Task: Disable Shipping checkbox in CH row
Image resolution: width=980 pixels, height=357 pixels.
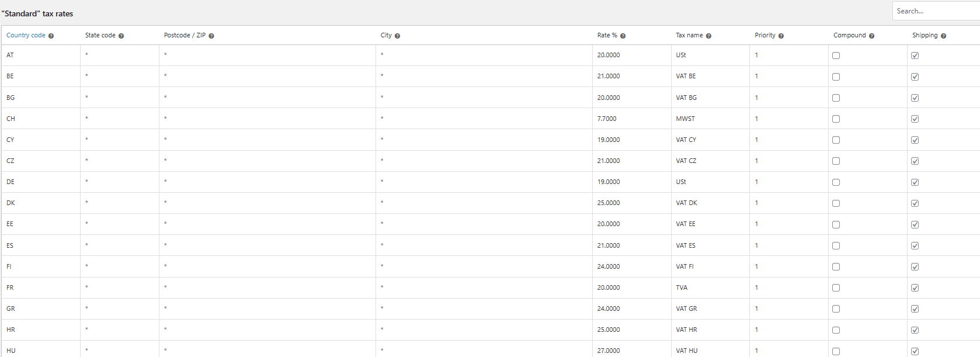Action: coord(915,119)
